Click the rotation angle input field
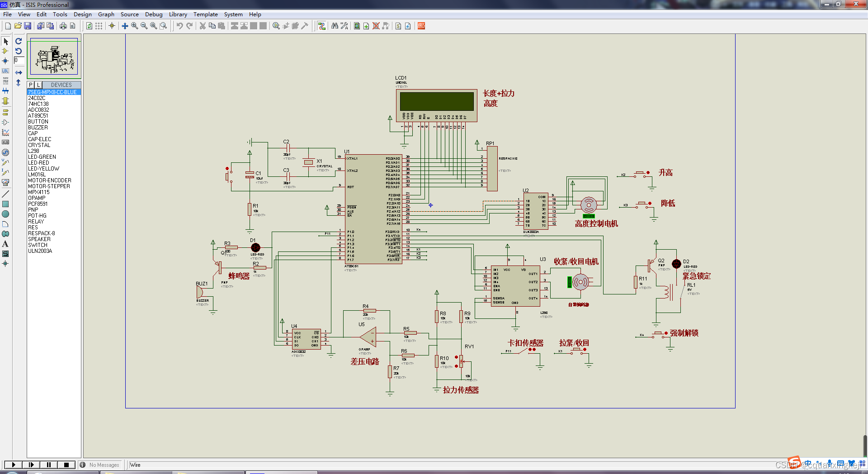The width and height of the screenshot is (868, 474). [x=19, y=60]
